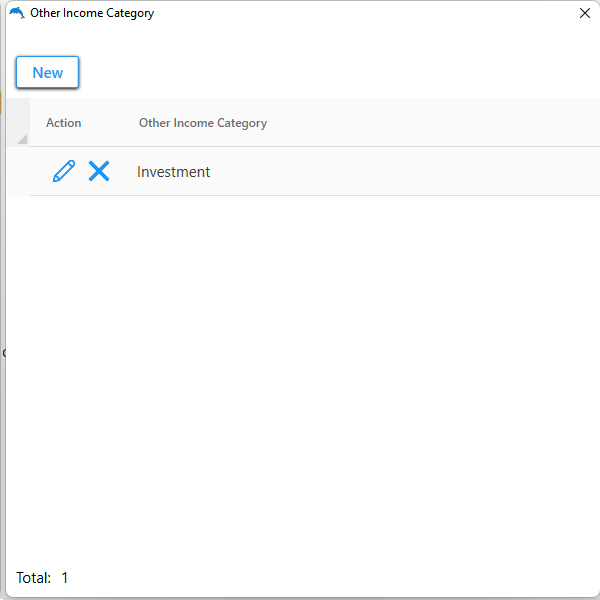Click the Total label at the bottom
Screen dimensions: 600x600
tap(33, 578)
